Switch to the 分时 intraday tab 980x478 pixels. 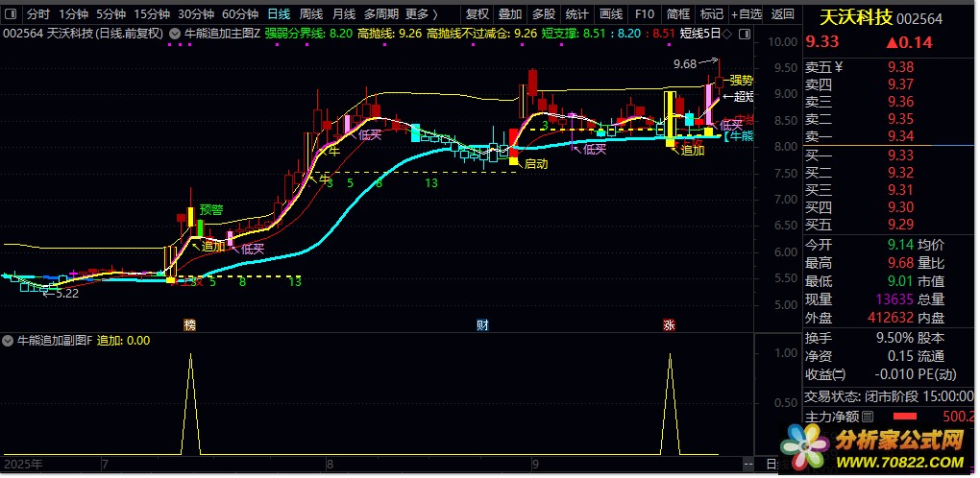pyautogui.click(x=38, y=14)
